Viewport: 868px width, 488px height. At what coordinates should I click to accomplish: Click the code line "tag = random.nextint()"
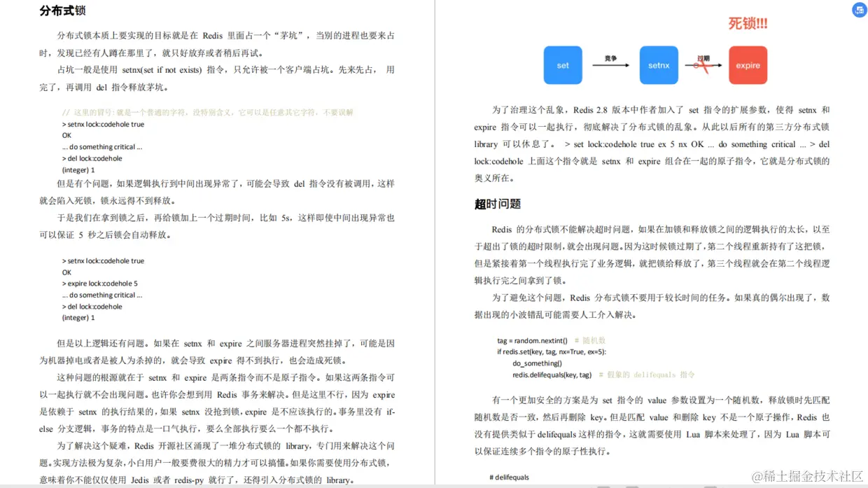pos(533,340)
